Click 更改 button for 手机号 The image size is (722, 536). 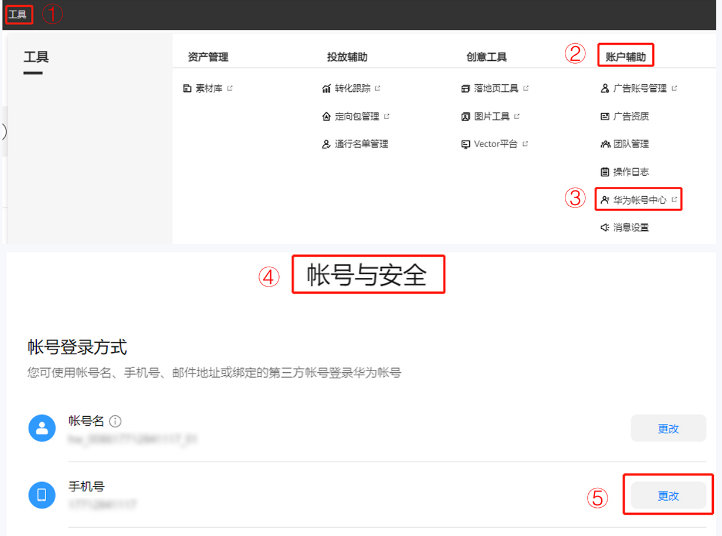(x=668, y=496)
